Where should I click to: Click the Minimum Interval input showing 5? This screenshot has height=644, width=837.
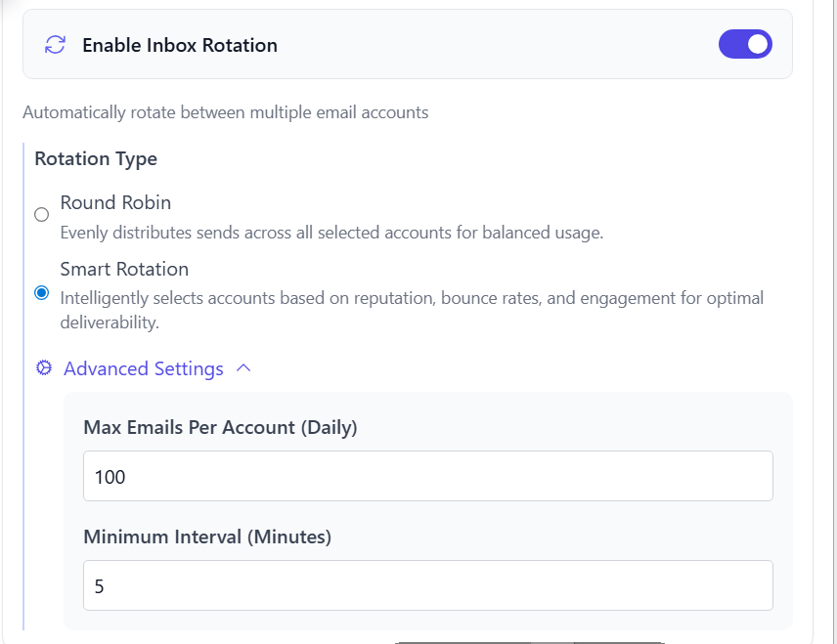(x=427, y=584)
